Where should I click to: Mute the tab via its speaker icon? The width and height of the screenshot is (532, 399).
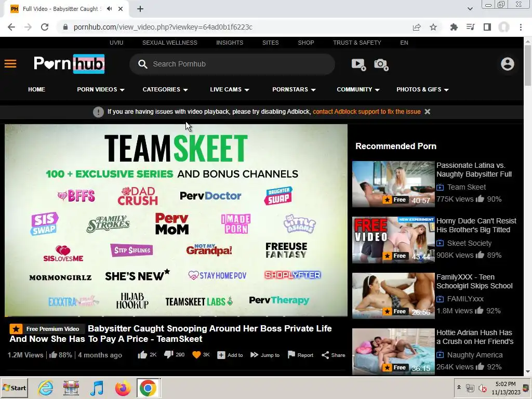pyautogui.click(x=109, y=9)
